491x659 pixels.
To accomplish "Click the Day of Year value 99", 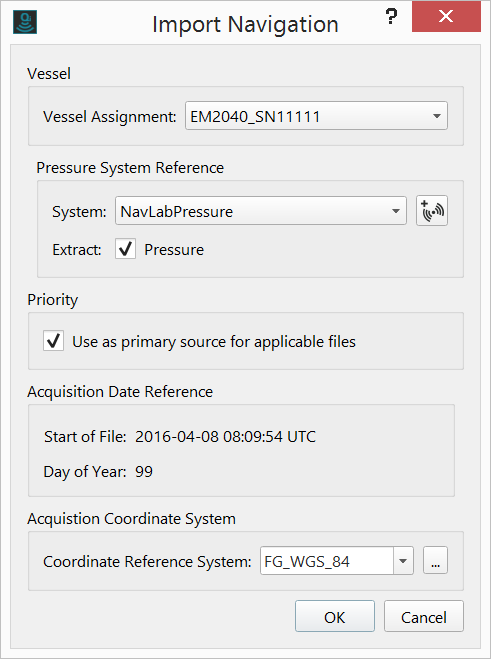I will (x=144, y=472).
